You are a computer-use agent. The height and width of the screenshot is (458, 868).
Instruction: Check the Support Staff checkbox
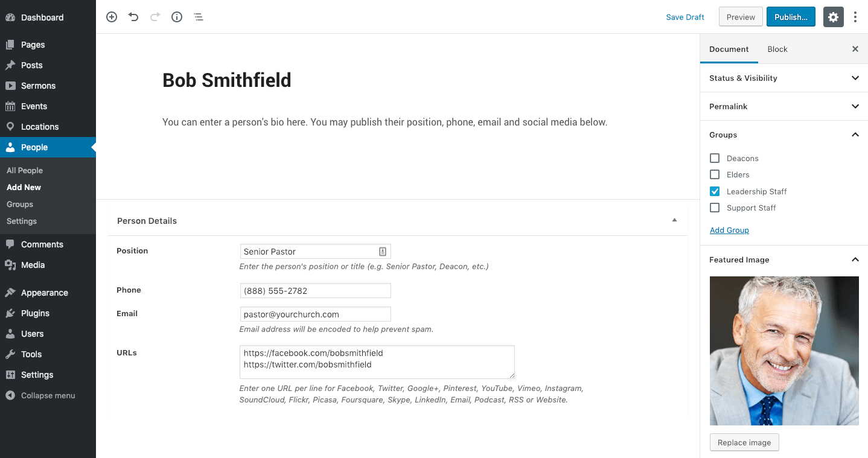click(715, 208)
